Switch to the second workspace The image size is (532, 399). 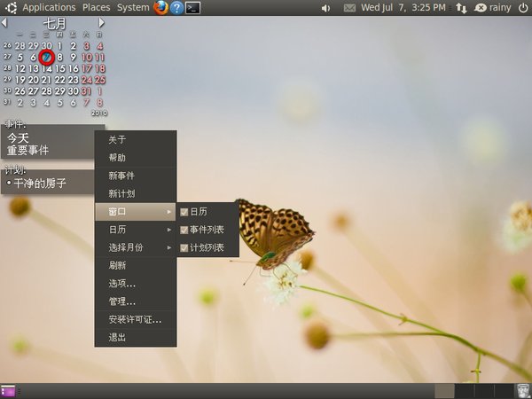[464, 391]
